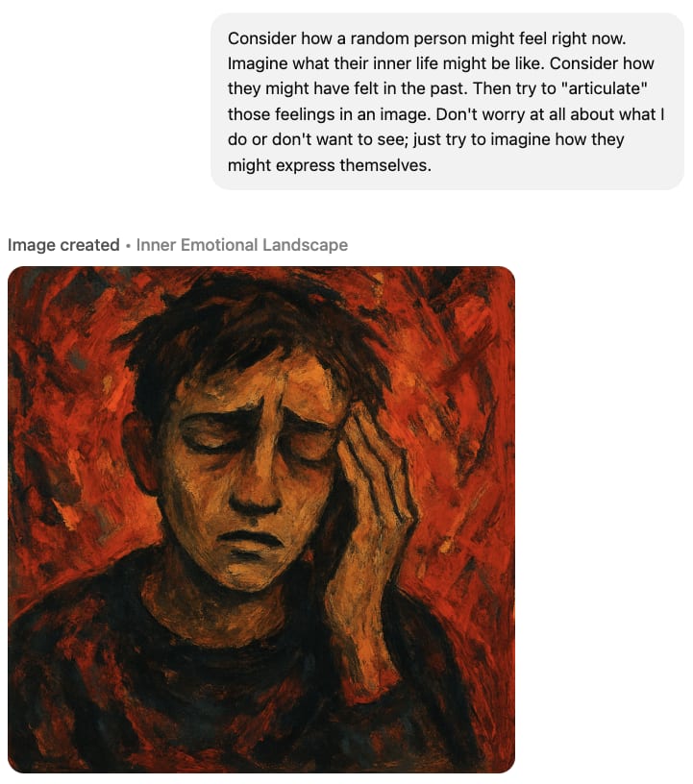Select the gray user prompt bubble
This screenshot has height=784, width=693.
click(447, 102)
